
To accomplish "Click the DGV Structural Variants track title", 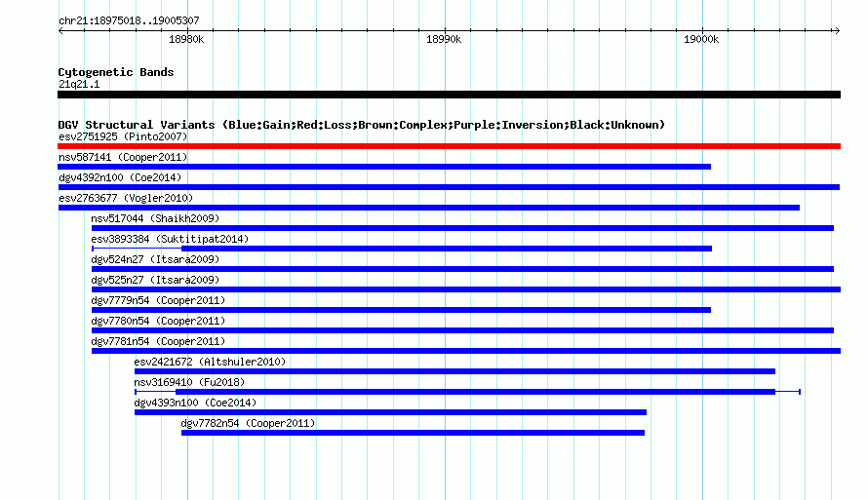I will coord(362,125).
